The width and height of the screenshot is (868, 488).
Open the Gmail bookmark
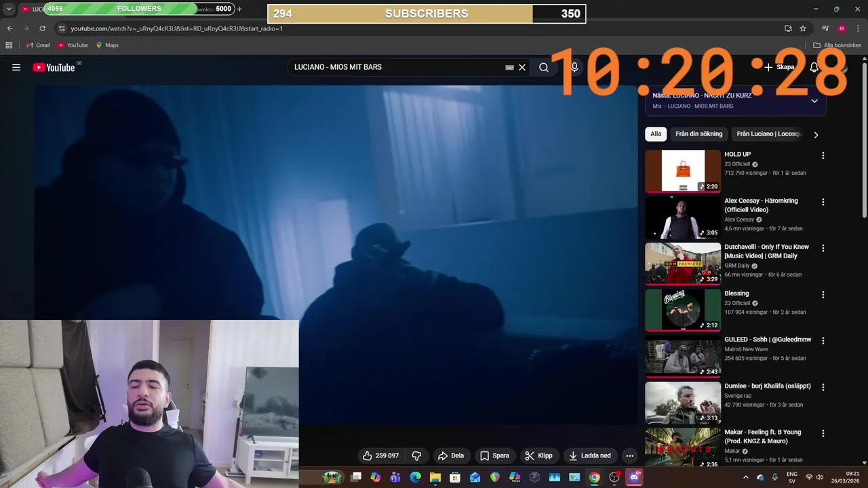coord(38,45)
